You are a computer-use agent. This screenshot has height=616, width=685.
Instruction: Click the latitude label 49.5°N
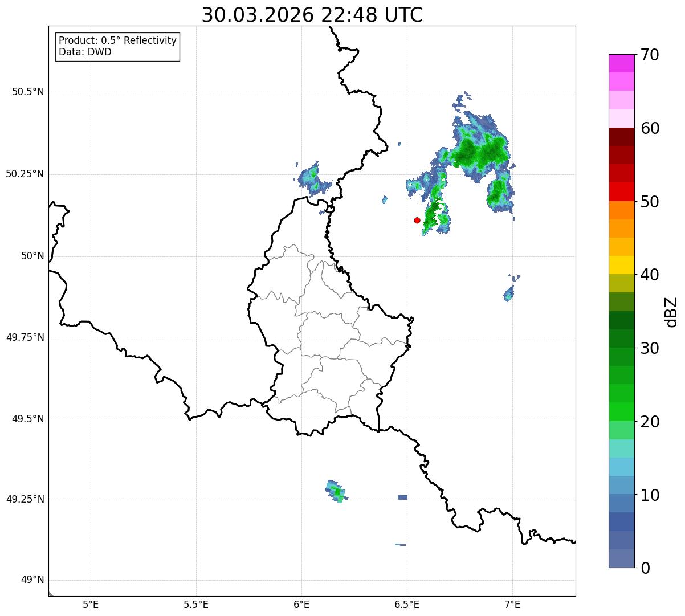pos(28,419)
